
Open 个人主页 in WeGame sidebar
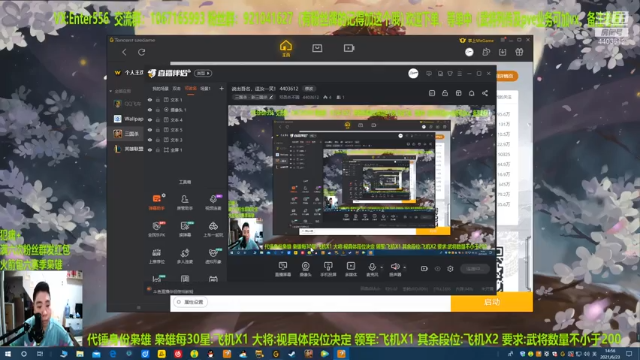pyautogui.click(x=129, y=73)
